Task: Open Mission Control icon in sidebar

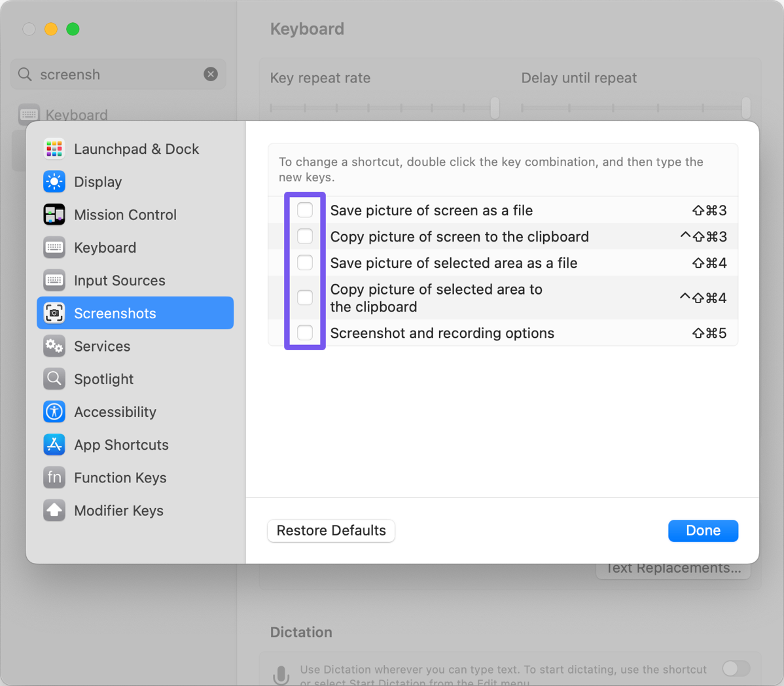Action: [x=54, y=215]
